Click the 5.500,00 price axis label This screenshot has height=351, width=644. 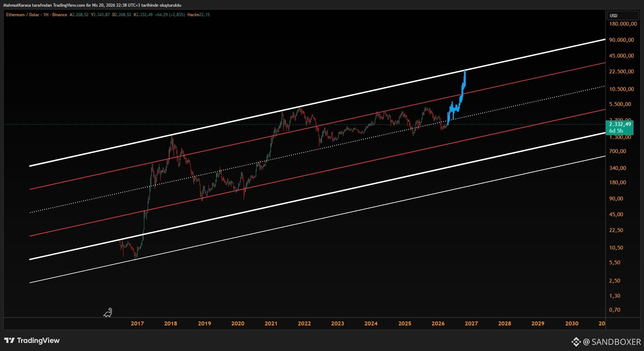620,104
